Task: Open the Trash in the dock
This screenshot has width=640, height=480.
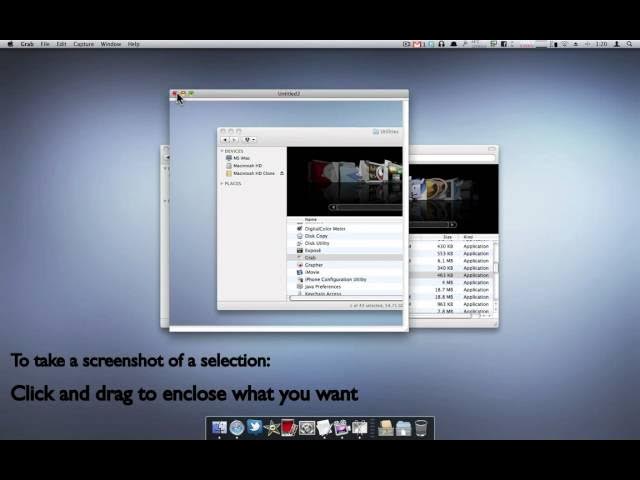Action: (x=421, y=428)
